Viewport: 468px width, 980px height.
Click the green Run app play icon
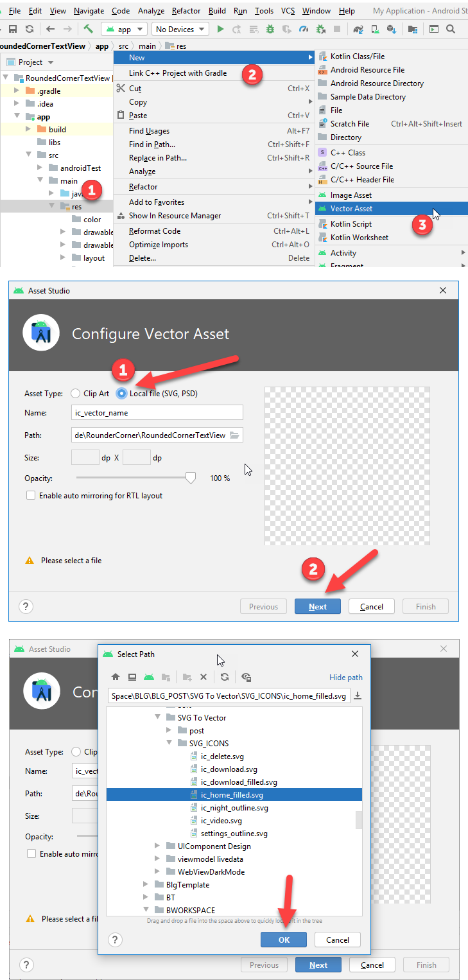[221, 29]
